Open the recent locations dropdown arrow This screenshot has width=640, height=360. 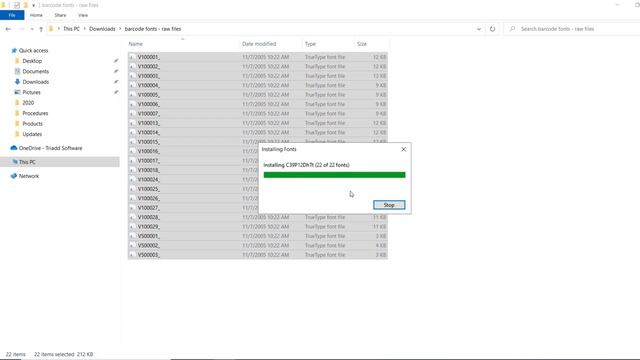click(x=32, y=29)
